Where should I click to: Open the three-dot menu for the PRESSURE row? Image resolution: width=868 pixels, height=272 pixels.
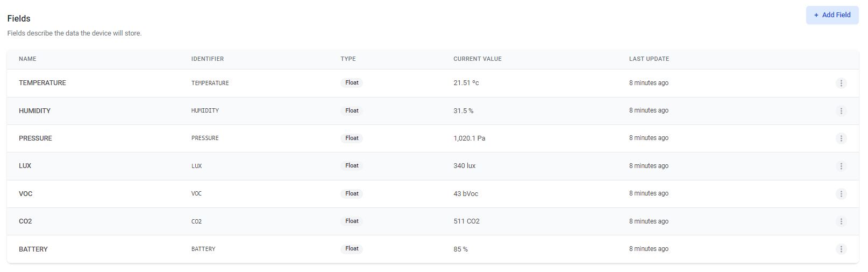click(x=841, y=138)
